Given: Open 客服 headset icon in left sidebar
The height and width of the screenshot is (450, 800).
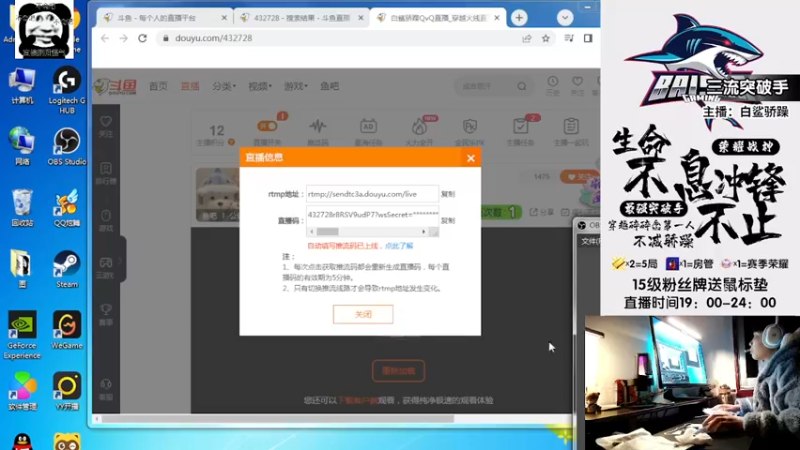Looking at the screenshot, I should pos(106,389).
